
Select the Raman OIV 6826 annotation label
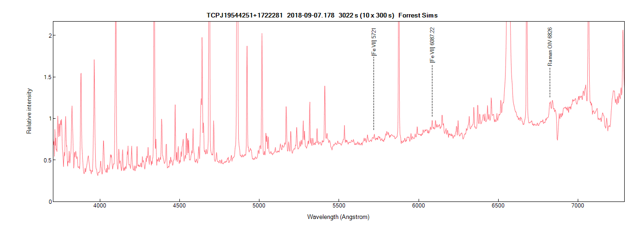coord(550,46)
